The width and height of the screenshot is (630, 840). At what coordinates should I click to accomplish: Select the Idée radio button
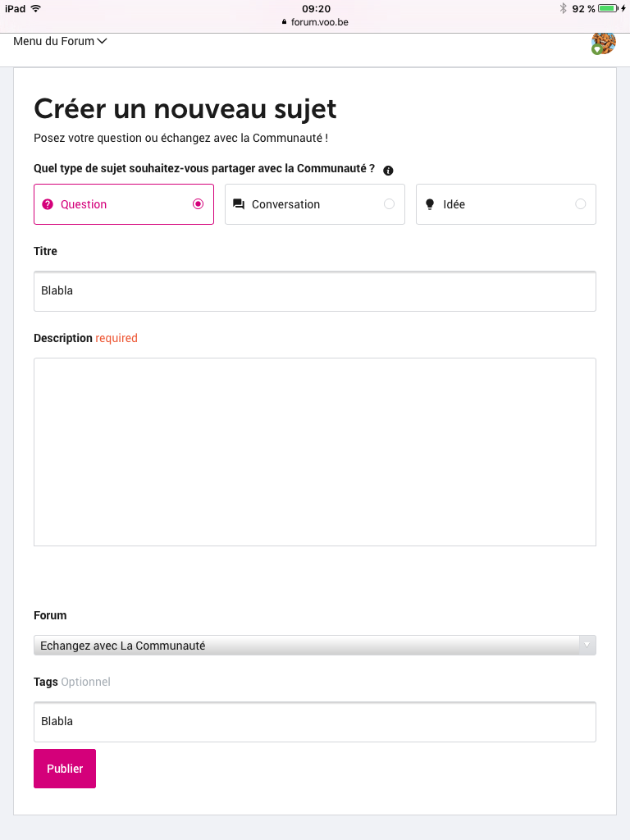pyautogui.click(x=581, y=204)
